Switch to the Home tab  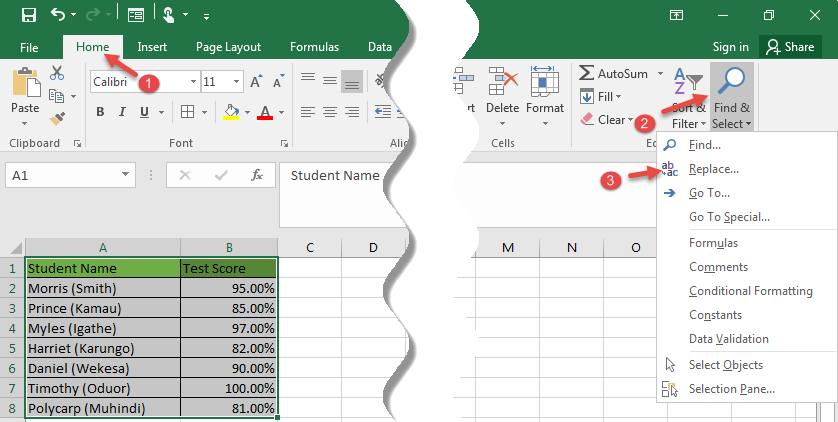(92, 47)
